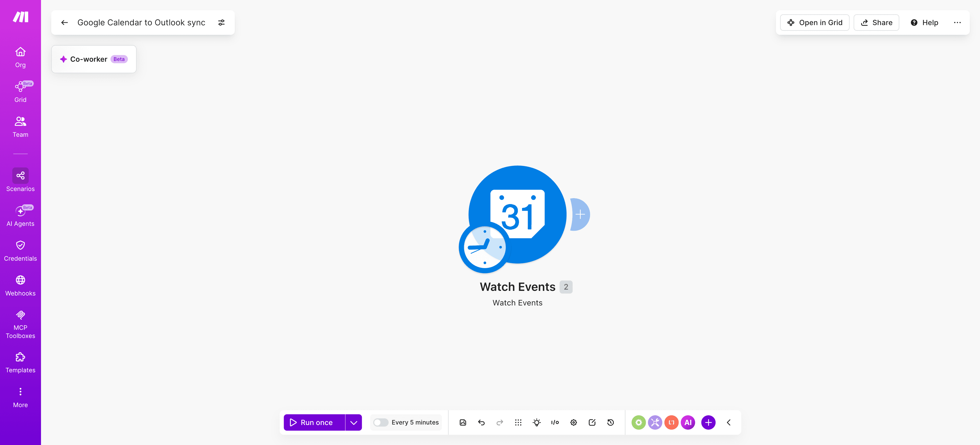Open the More sidebar menu
The image size is (980, 445).
21,397
